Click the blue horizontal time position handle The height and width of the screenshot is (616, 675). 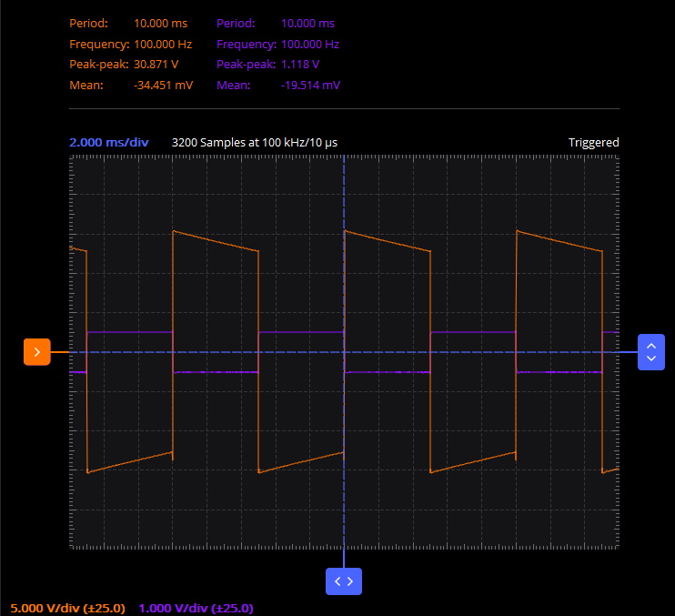(344, 581)
